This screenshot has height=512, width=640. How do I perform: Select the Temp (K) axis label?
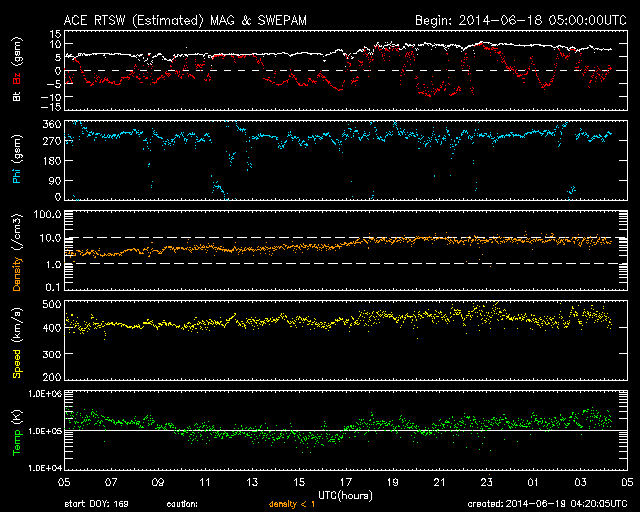tap(16, 428)
